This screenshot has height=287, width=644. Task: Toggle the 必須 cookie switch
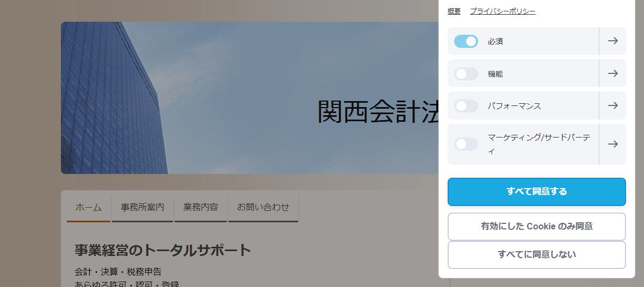pyautogui.click(x=466, y=41)
